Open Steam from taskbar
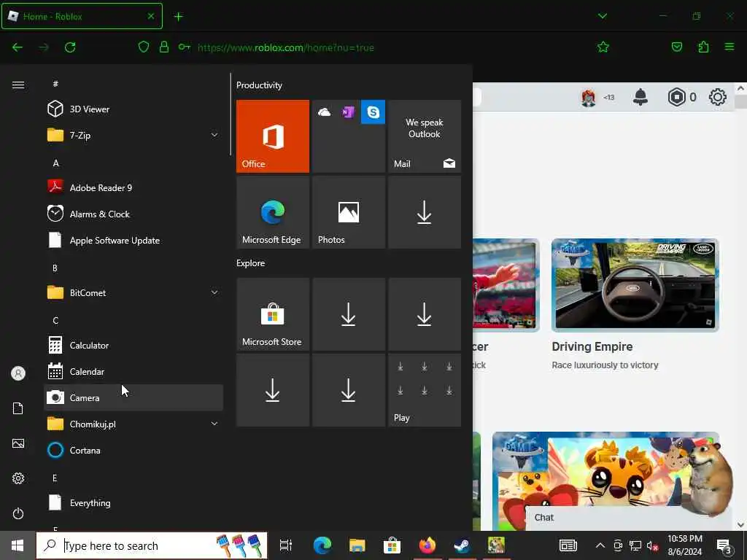This screenshot has width=747, height=560. 462,545
